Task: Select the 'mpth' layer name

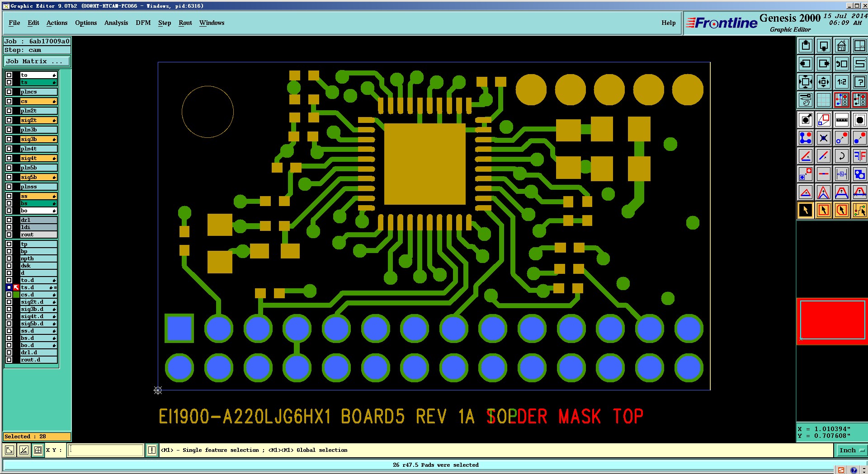Action: pyautogui.click(x=38, y=258)
